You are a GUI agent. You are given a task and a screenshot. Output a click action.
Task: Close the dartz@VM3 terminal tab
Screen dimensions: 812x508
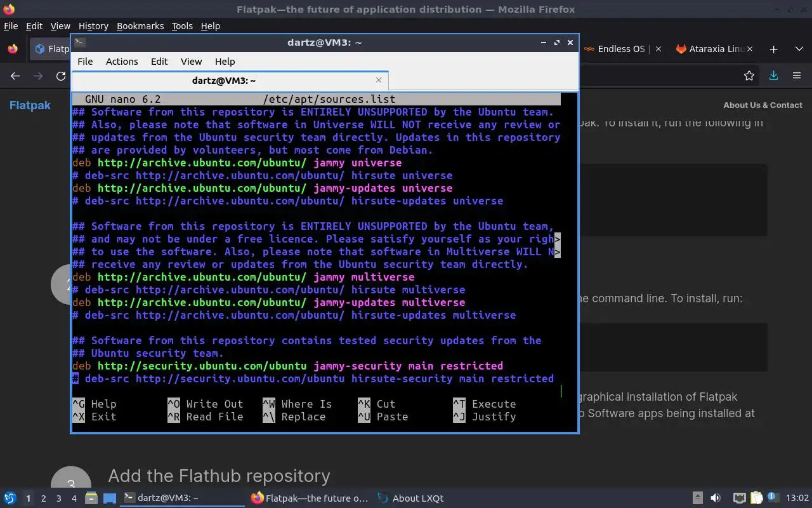379,80
